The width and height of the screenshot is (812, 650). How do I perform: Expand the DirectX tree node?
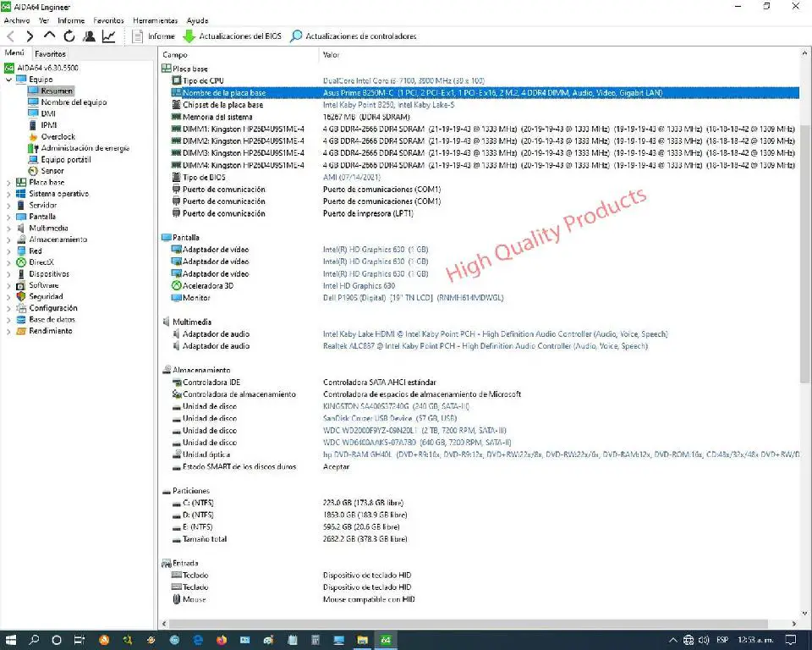click(8, 262)
